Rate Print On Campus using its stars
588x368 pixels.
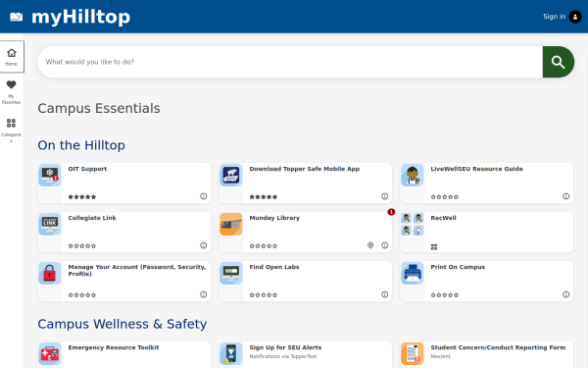(x=445, y=295)
